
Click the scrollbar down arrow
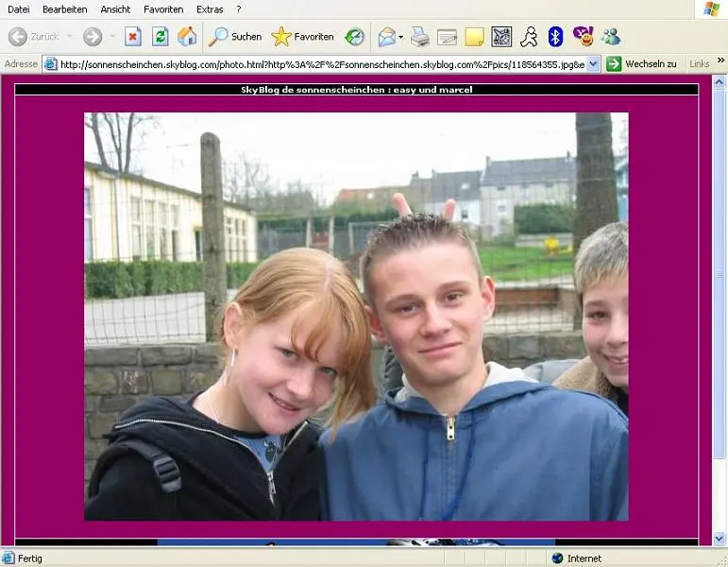point(720,539)
